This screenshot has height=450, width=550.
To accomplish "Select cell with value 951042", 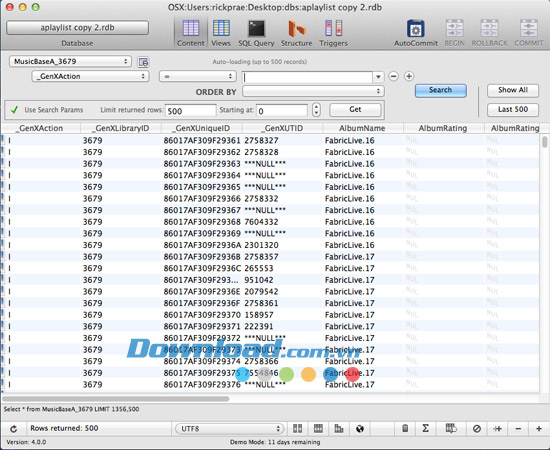I will 282,280.
